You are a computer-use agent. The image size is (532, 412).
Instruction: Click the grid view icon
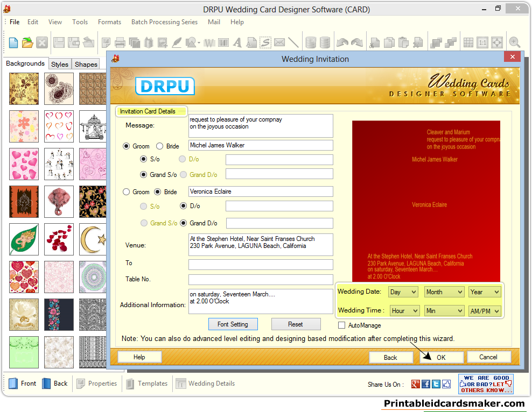click(x=468, y=42)
